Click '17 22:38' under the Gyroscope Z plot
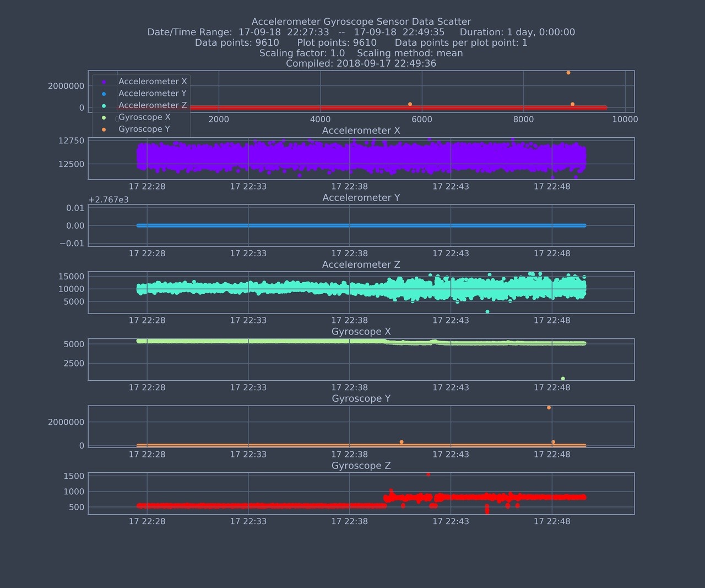 pyautogui.click(x=350, y=521)
